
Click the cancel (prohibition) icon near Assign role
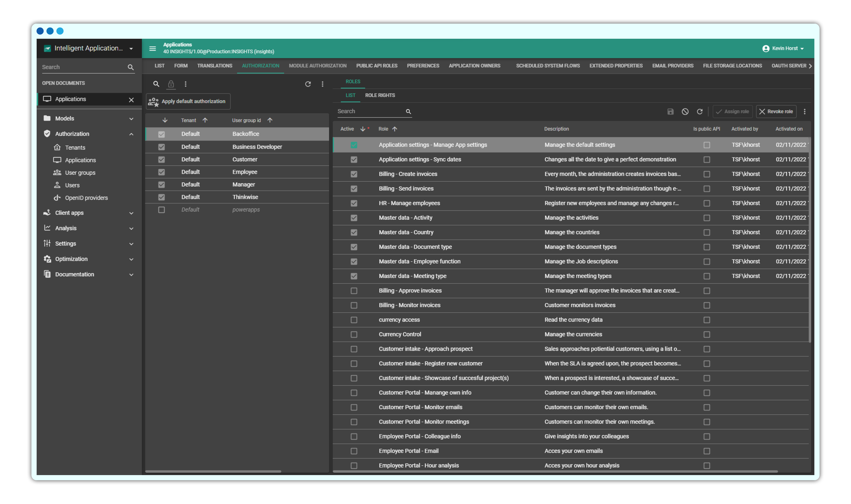click(685, 111)
